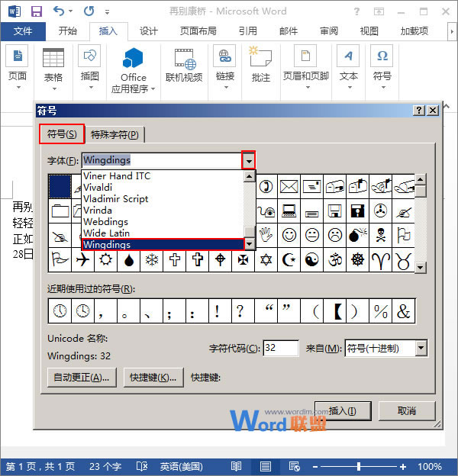
Task: Select the Om symbol
Action: coord(334,259)
